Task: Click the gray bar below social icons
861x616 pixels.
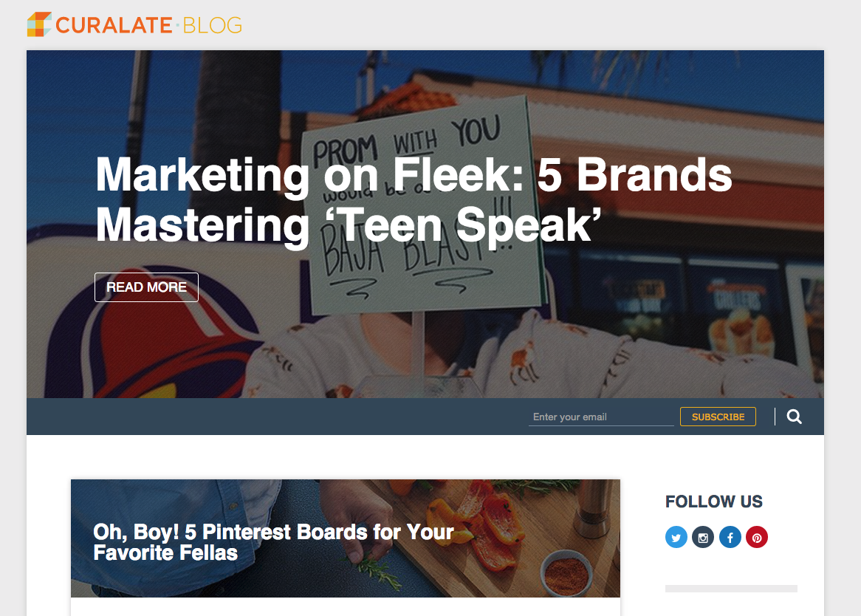Action: coord(731,589)
